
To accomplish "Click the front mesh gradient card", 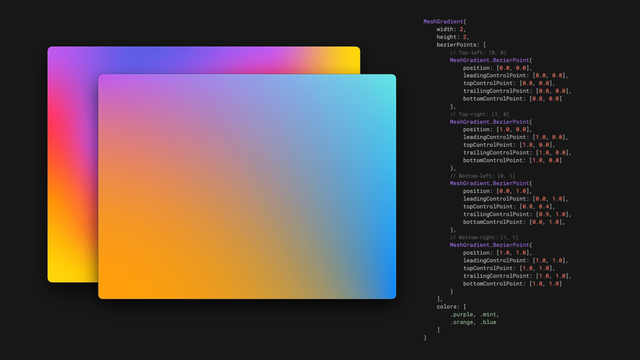I will [247, 187].
